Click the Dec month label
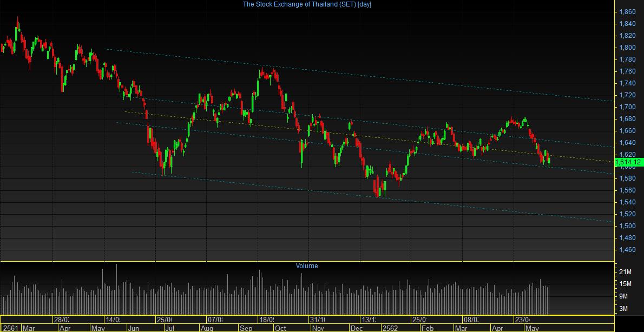Viewport: 644px width, 332px height. coord(356,328)
